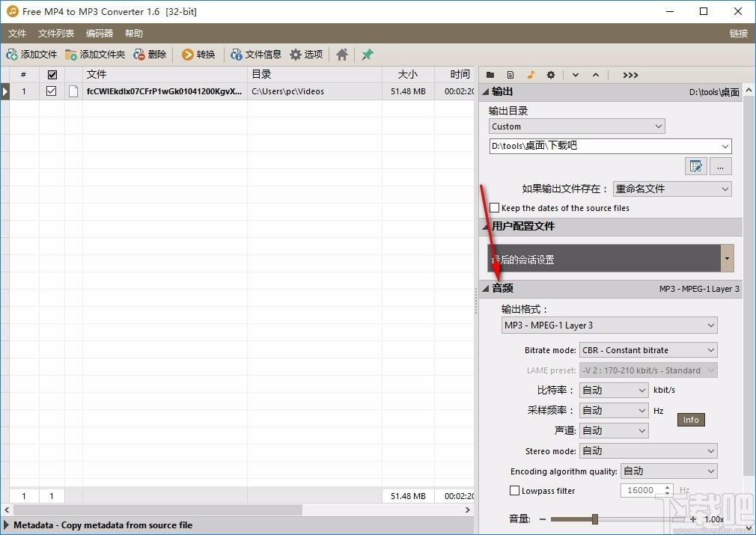Open the 声道 channels dropdown
The width and height of the screenshot is (756, 535).
point(614,430)
